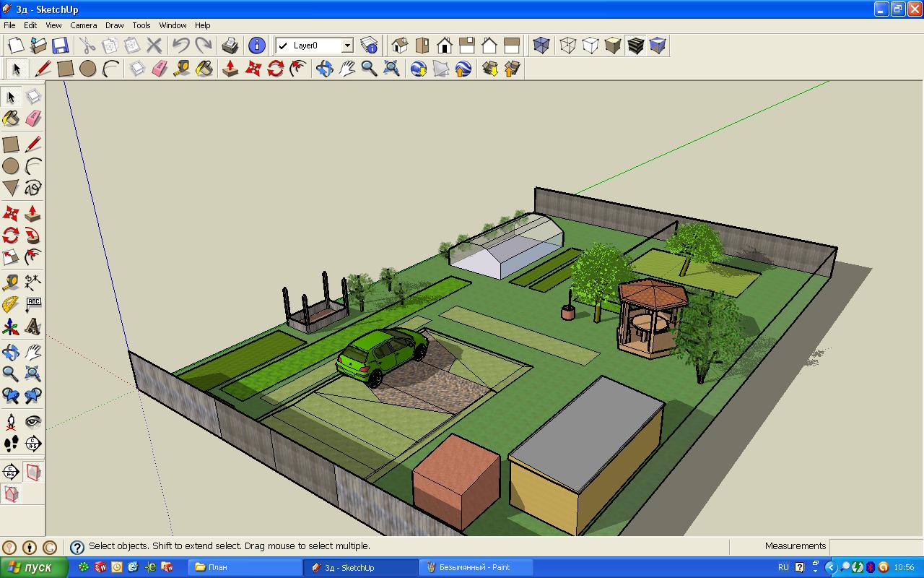The image size is (924, 578).
Task: Open the Tools menu
Action: [141, 25]
